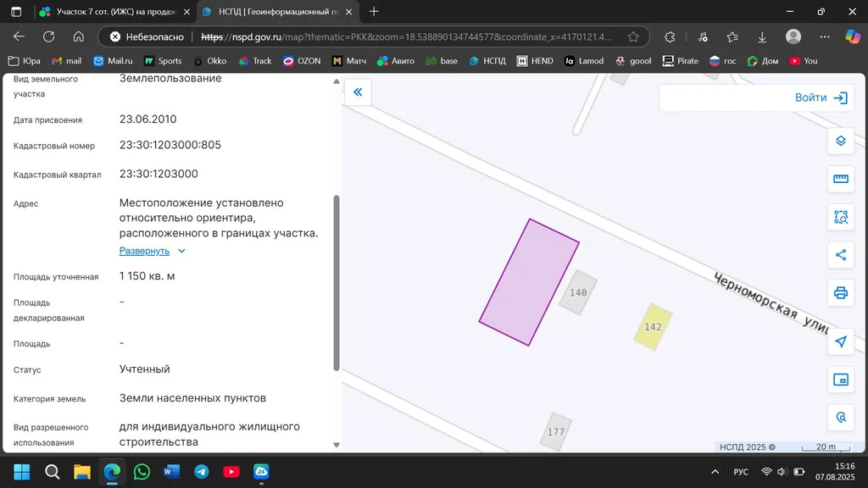The width and height of the screenshot is (868, 488).
Task: Open the map layers panel
Action: click(841, 141)
